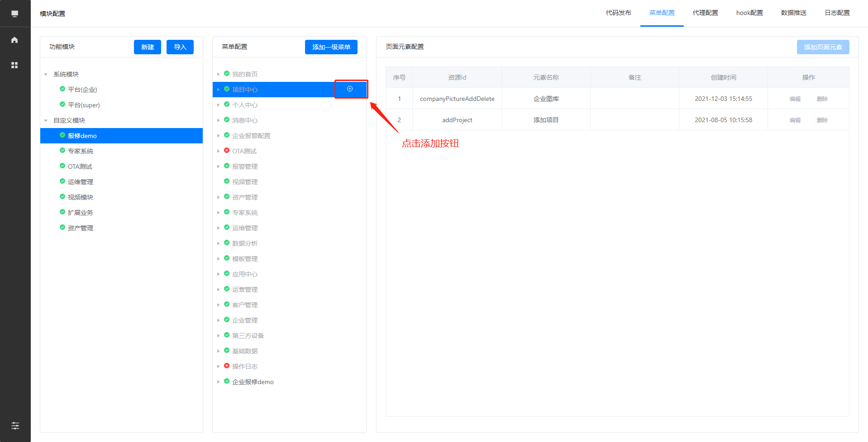The image size is (868, 442).
Task: Click 编辑 for companyPictureAddDelete row
Action: (795, 99)
